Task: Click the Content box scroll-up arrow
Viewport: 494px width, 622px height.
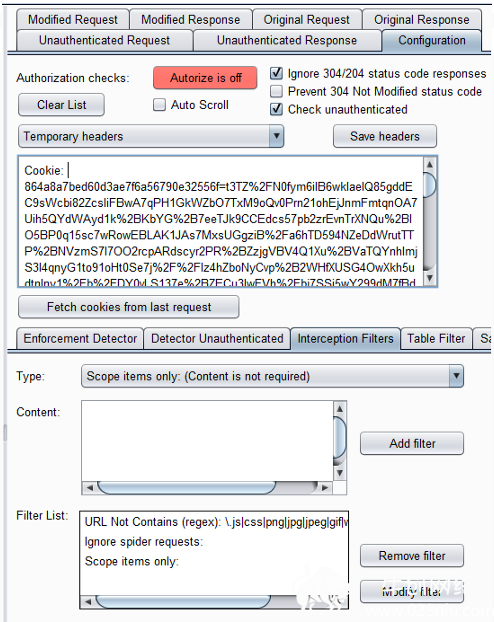Action: (340, 408)
